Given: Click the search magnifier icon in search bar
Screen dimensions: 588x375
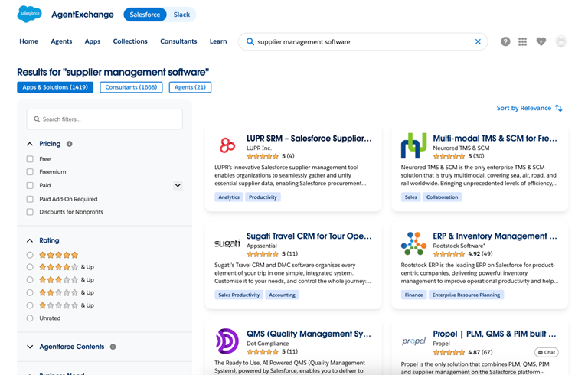Looking at the screenshot, I should coord(250,41).
